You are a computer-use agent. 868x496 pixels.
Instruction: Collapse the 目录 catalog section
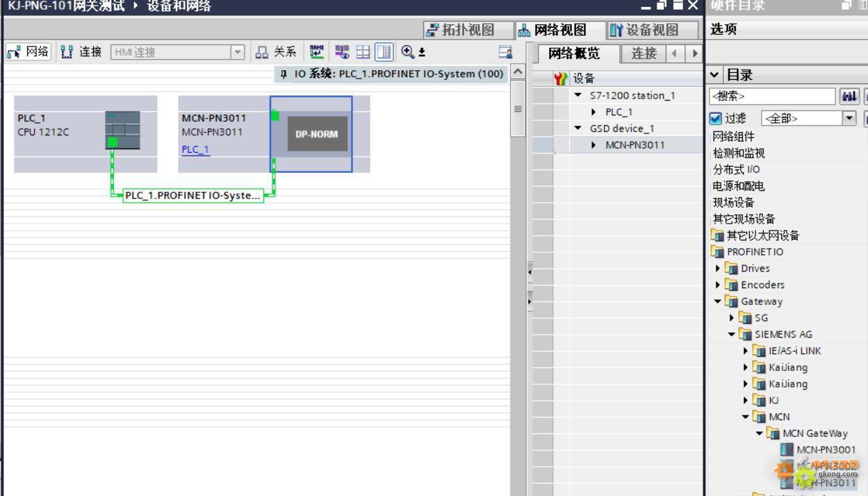(715, 75)
